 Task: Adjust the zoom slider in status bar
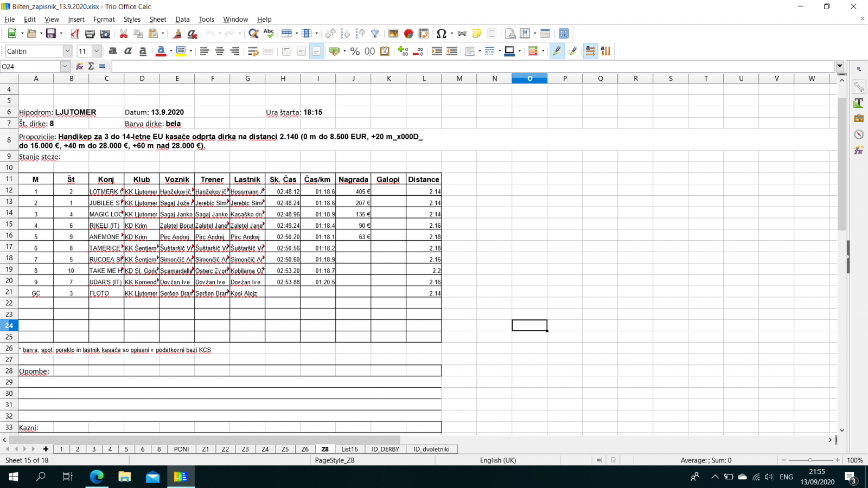pos(810,460)
